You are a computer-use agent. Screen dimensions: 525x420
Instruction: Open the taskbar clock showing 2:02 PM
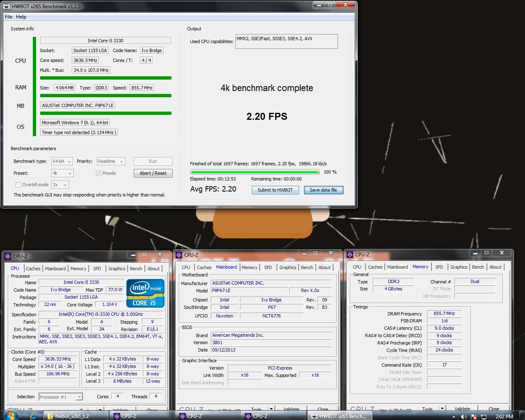click(504, 416)
